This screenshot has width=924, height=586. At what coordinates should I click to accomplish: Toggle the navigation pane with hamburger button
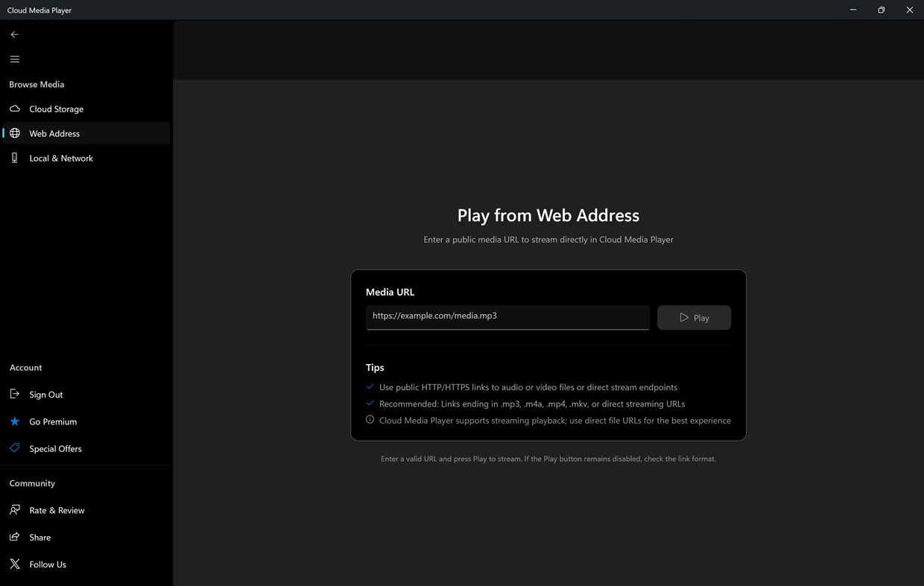[x=14, y=59]
